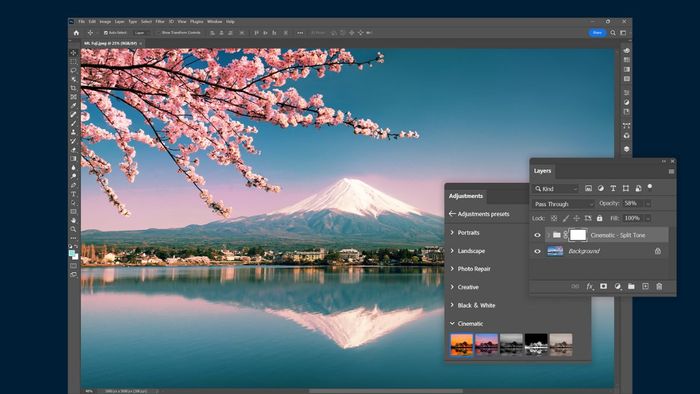Toggle lock transparent pixels icon
The height and width of the screenshot is (394, 700).
point(554,218)
